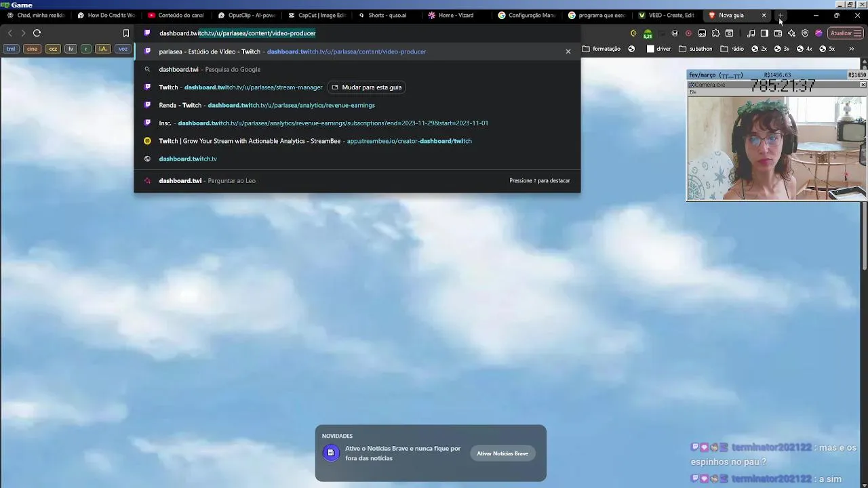Select dashboard.twi Pesquisa do Google suggestion
This screenshot has width=868, height=488.
pyautogui.click(x=357, y=69)
